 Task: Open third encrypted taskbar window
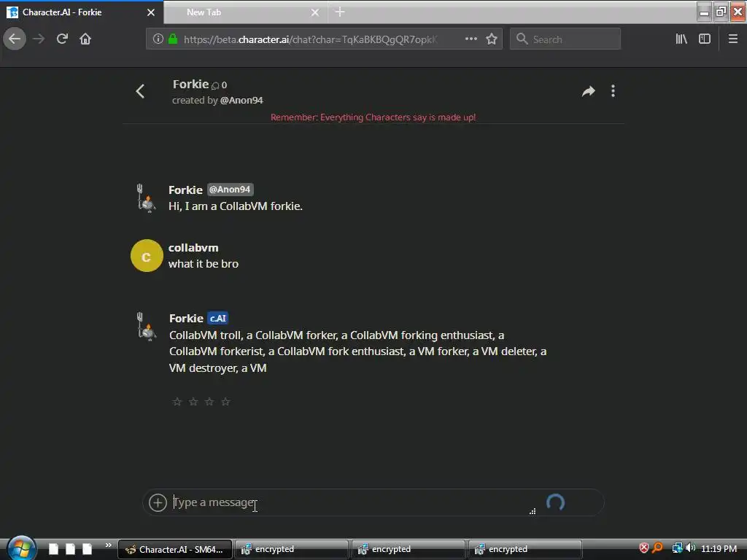(x=525, y=550)
